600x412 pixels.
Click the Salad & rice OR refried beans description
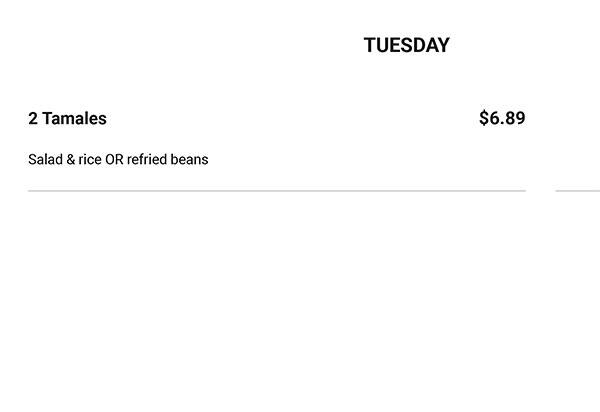pos(118,159)
